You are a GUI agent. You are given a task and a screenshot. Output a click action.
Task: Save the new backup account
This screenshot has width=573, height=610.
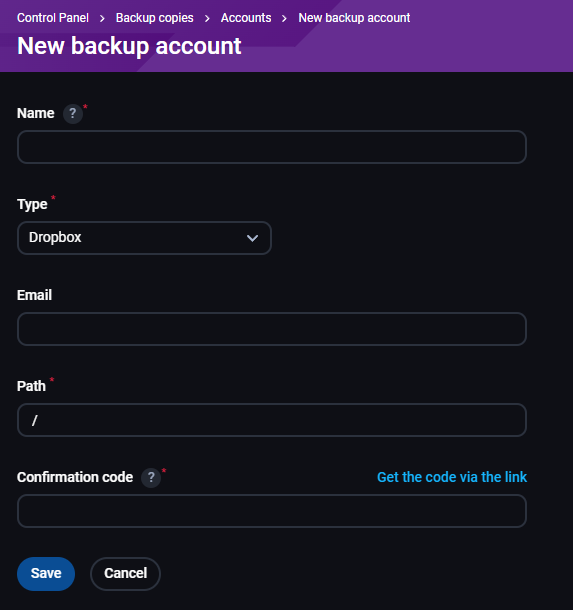46,574
